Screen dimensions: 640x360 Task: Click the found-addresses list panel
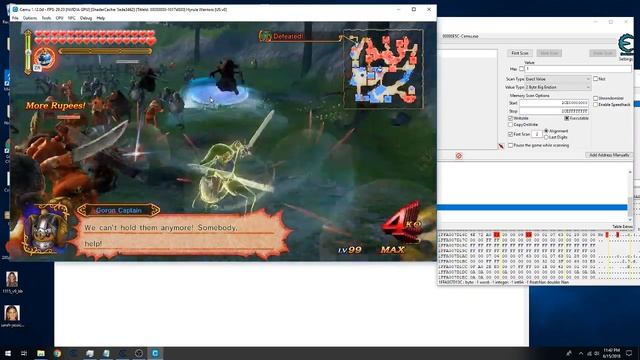point(467,100)
